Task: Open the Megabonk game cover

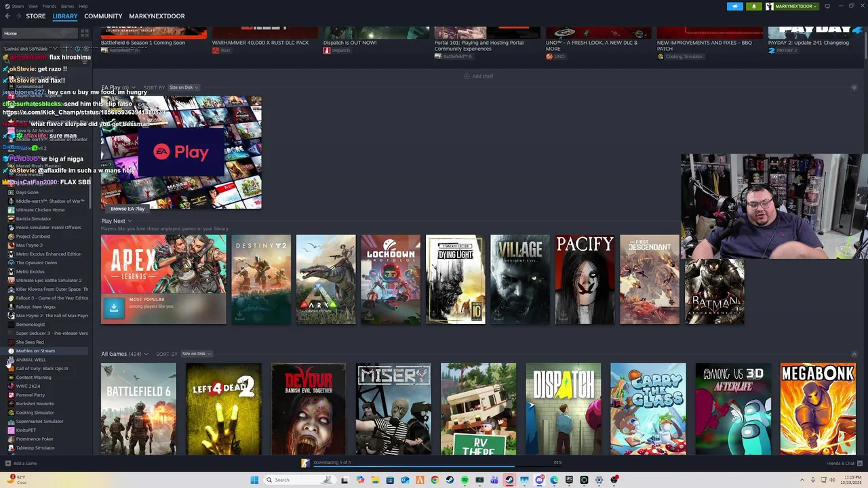Action: click(818, 409)
